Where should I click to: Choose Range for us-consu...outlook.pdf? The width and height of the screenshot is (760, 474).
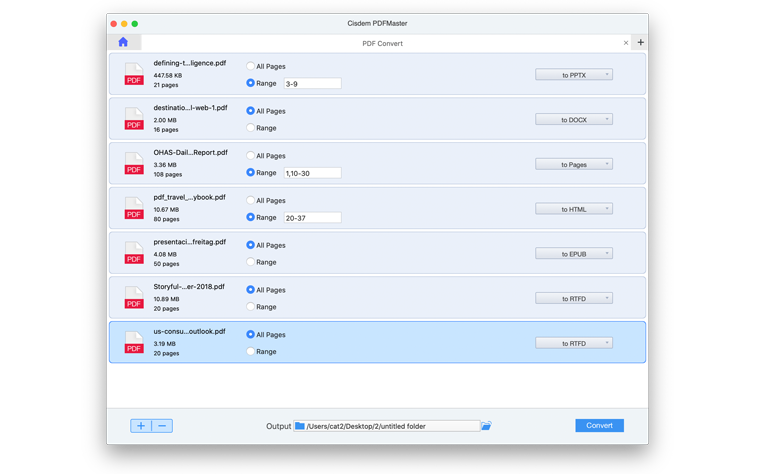[x=251, y=352]
